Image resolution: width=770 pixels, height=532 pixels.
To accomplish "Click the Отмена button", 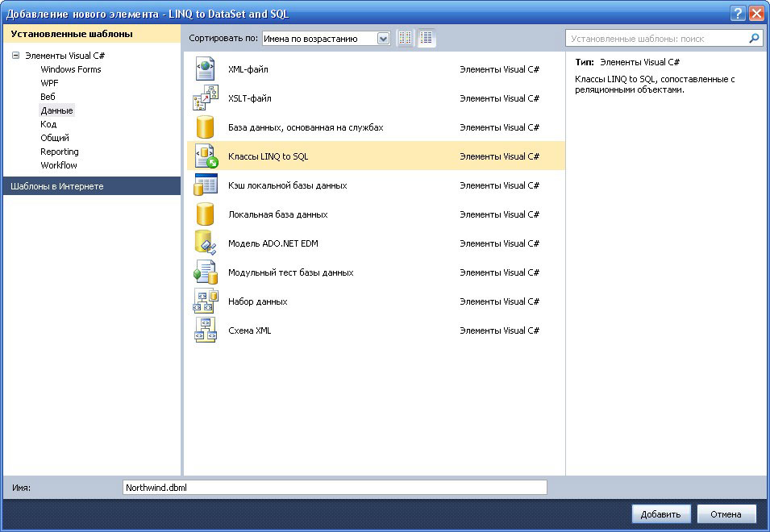I will coord(726,513).
